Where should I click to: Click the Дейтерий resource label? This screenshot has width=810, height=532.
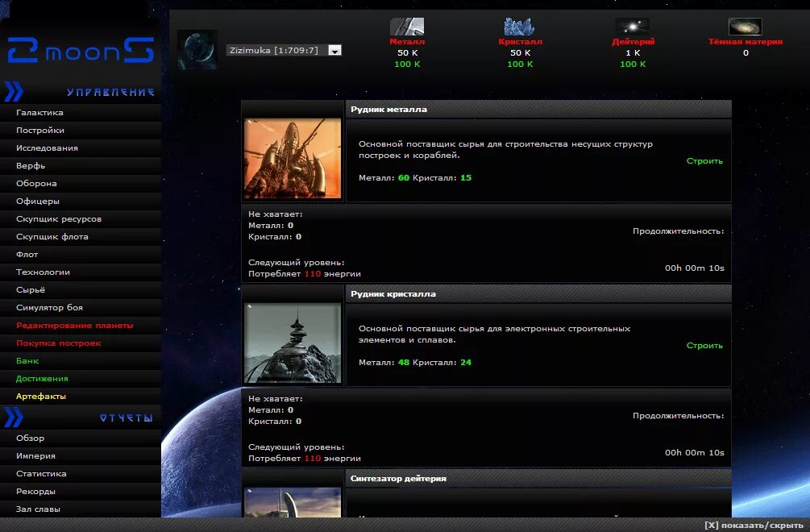tap(633, 41)
